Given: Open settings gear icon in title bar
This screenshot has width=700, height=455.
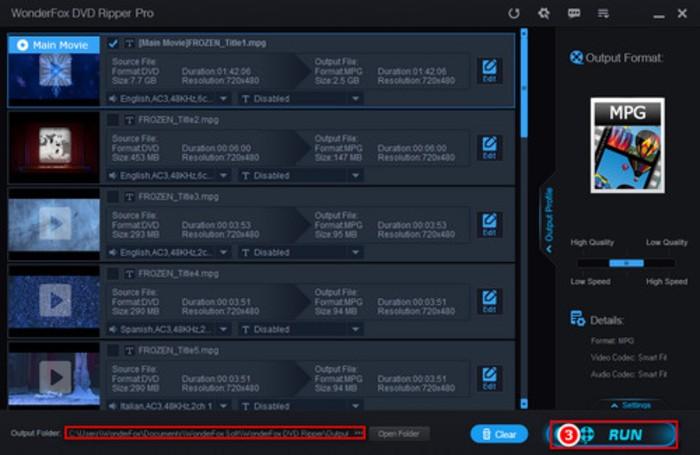Looking at the screenshot, I should [543, 13].
